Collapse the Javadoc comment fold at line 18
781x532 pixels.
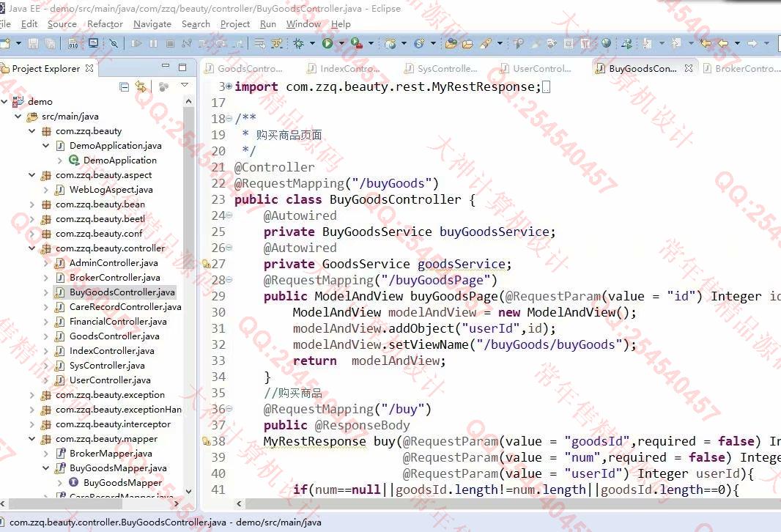click(x=229, y=119)
